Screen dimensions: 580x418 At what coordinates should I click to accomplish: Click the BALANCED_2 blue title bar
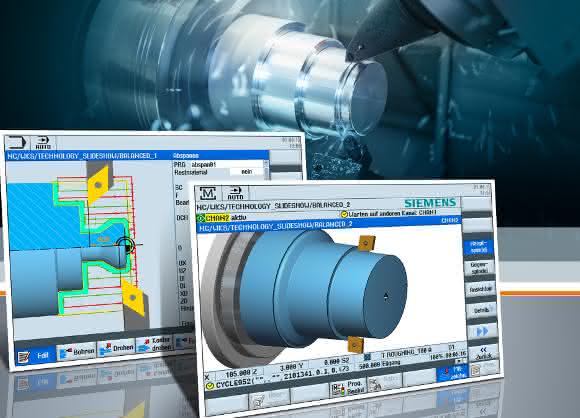[329, 224]
